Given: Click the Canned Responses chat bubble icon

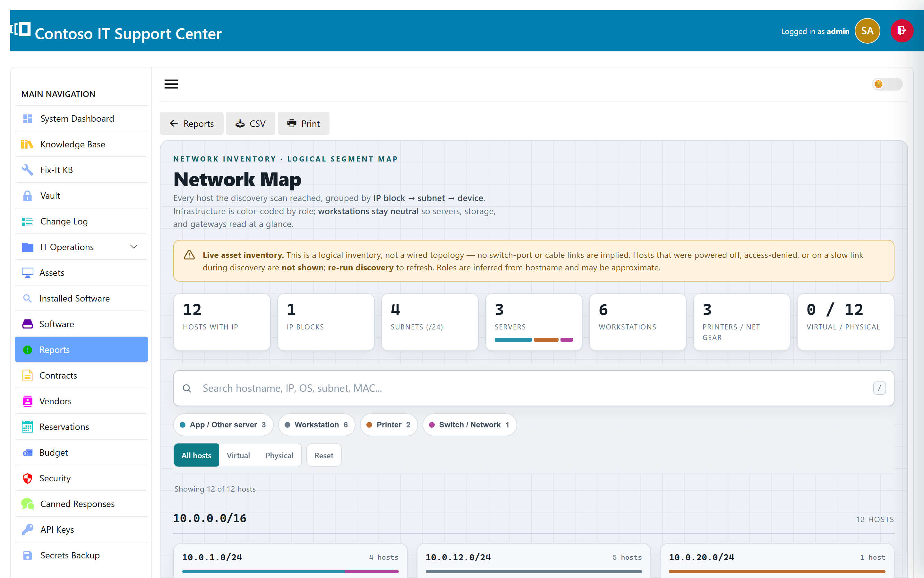Looking at the screenshot, I should tap(28, 504).
